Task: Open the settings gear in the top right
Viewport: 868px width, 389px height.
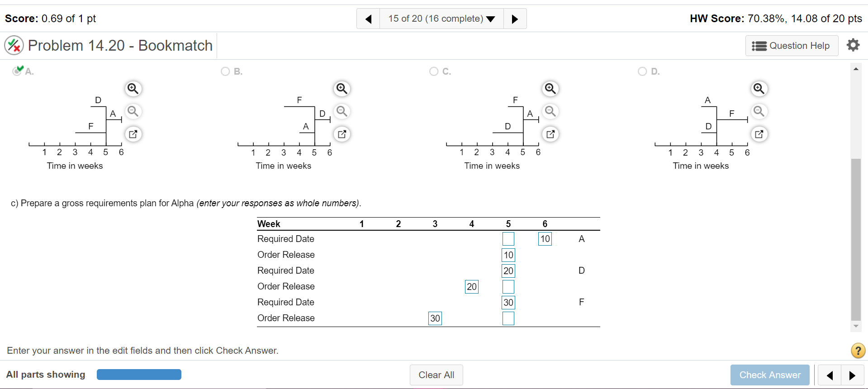Action: (x=853, y=45)
